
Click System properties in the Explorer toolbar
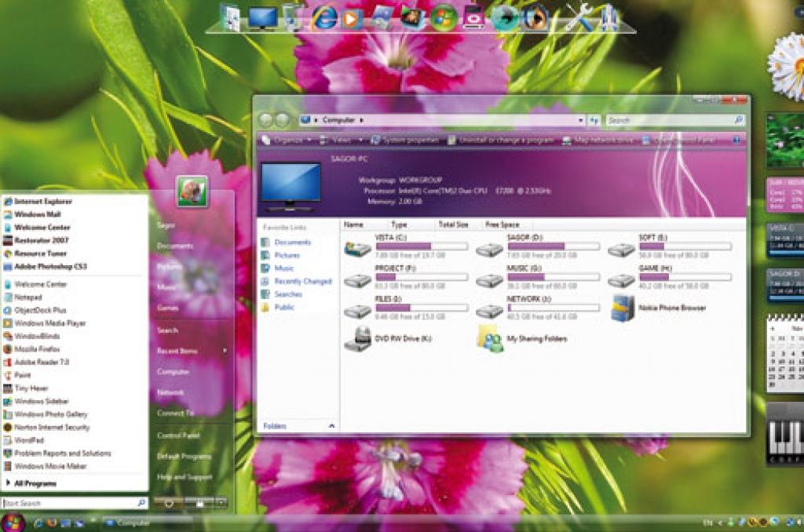click(404, 140)
